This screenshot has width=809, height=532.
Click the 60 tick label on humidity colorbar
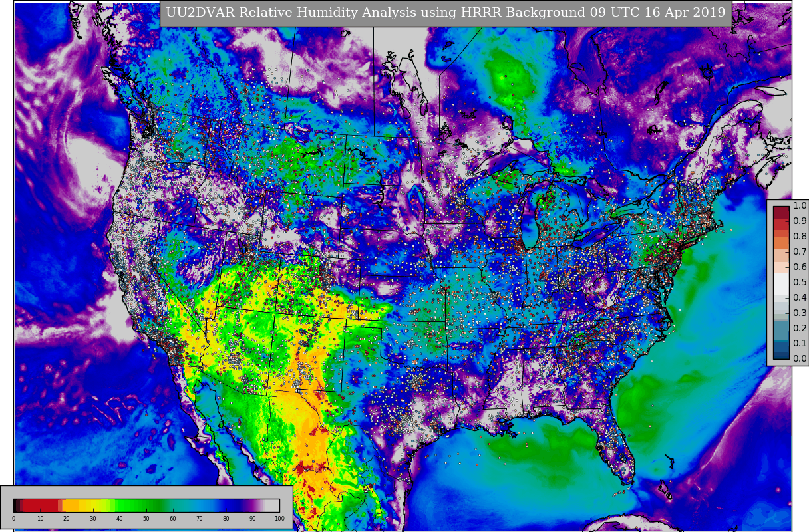point(173,519)
